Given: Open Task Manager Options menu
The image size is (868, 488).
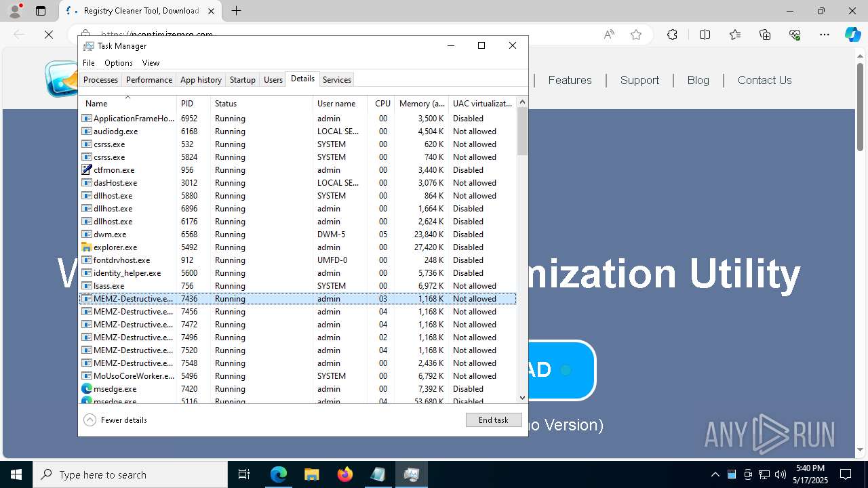Looking at the screenshot, I should (119, 63).
